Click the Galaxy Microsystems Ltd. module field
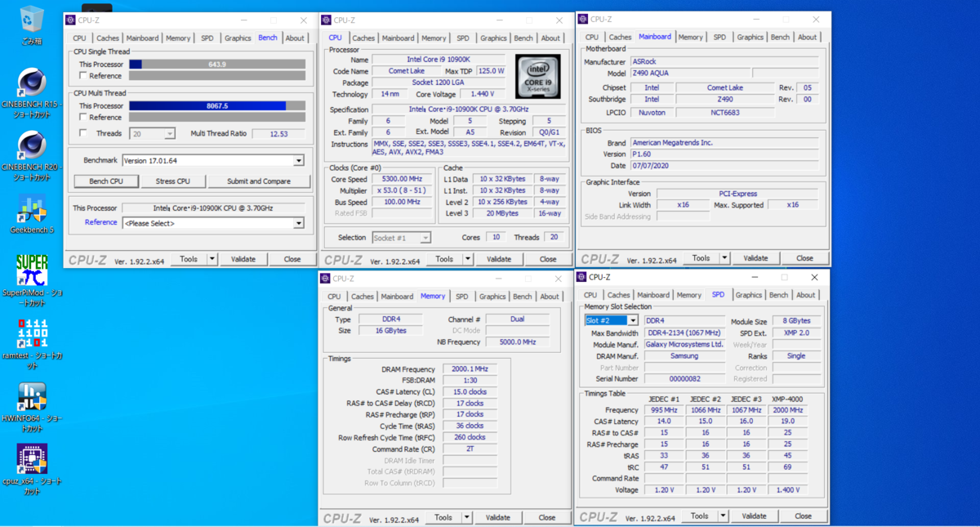This screenshot has width=980, height=527. [684, 345]
